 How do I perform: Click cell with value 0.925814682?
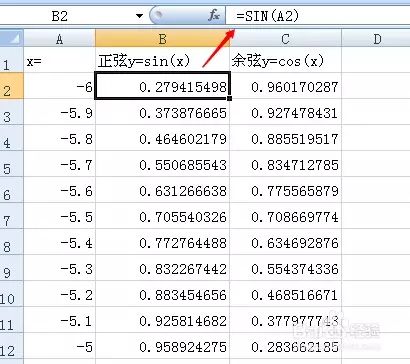[162, 320]
